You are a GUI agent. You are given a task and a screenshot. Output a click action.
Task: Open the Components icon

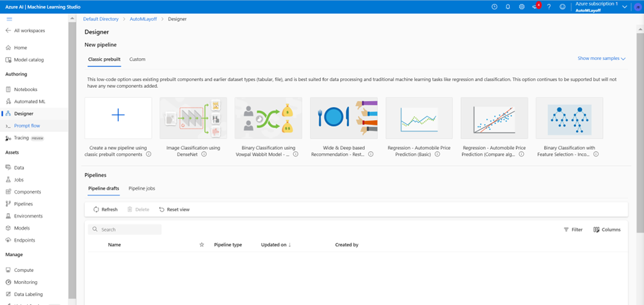click(x=8, y=191)
